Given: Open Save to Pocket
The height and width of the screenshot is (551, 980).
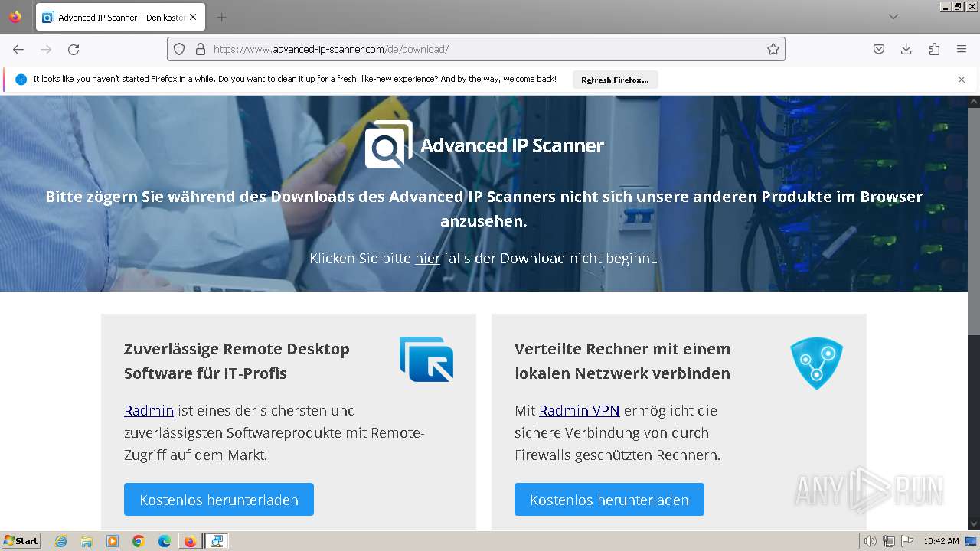Looking at the screenshot, I should 879,49.
